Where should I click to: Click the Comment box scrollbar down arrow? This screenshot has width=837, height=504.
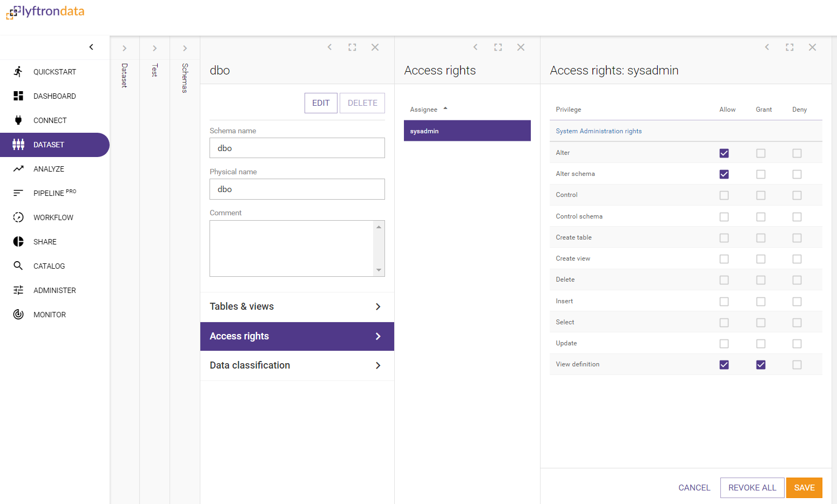click(x=379, y=270)
